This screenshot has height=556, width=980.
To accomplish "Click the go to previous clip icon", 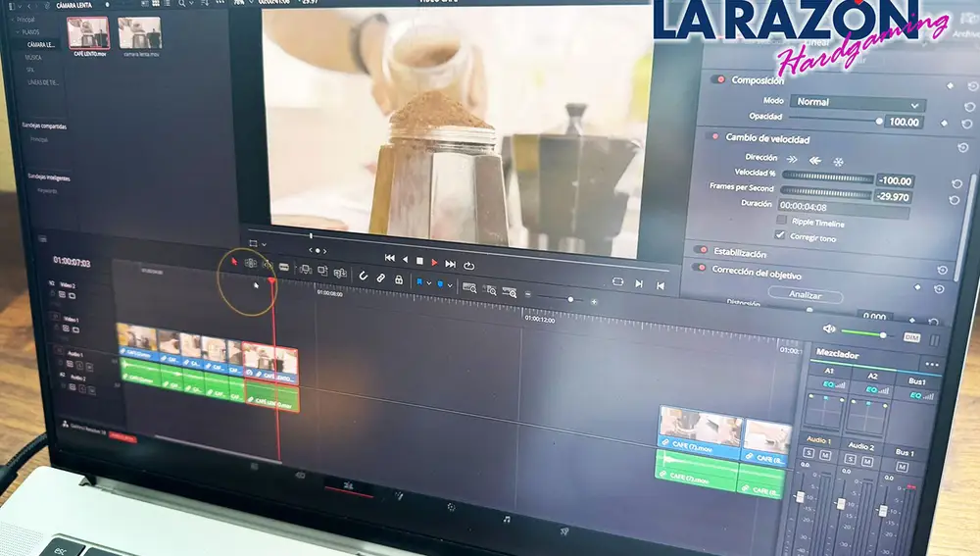I will (x=661, y=285).
